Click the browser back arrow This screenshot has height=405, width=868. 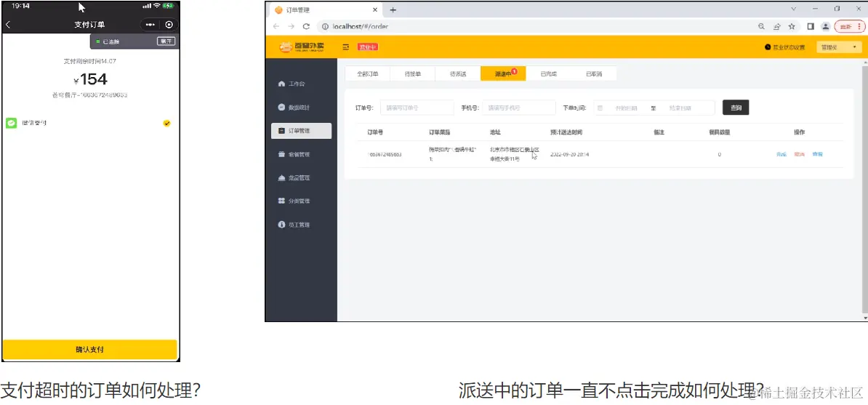coord(276,26)
